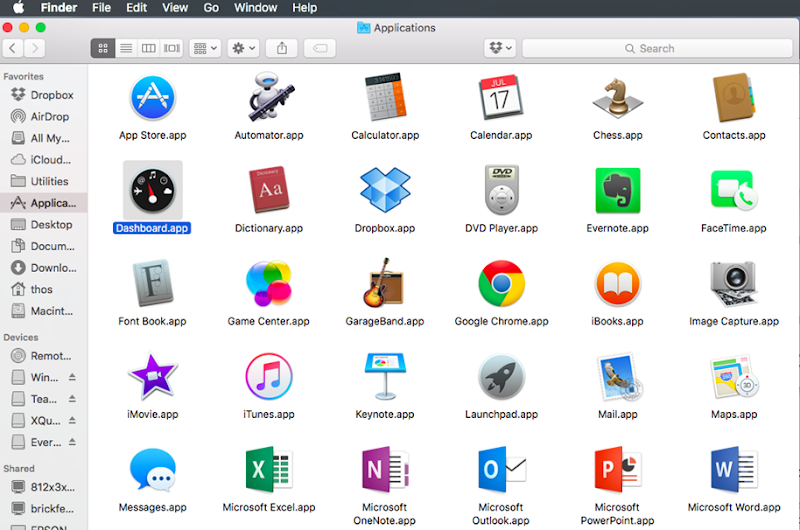Open the Apple menu

18,8
